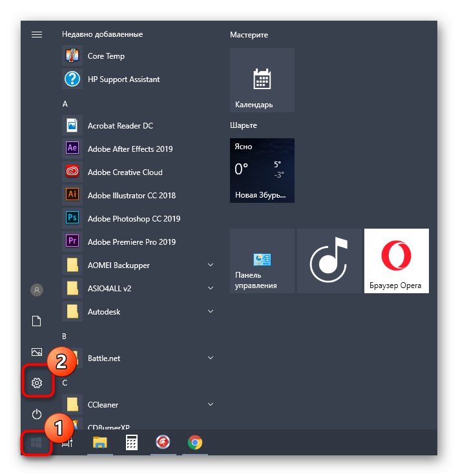Open the Documents shortcut icon
The height and width of the screenshot is (476, 458).
(x=37, y=321)
